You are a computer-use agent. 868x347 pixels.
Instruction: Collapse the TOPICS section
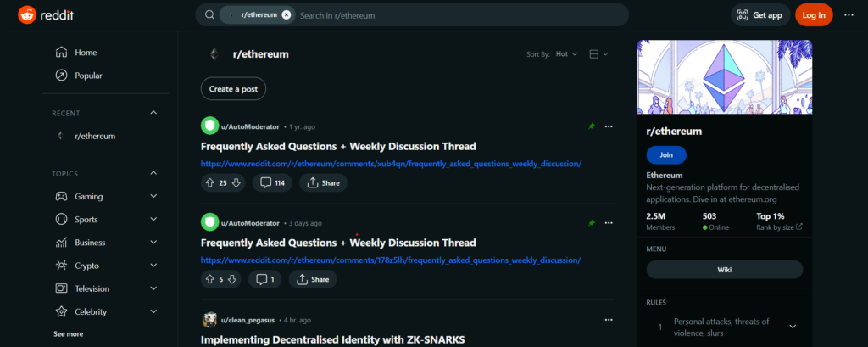coord(153,173)
